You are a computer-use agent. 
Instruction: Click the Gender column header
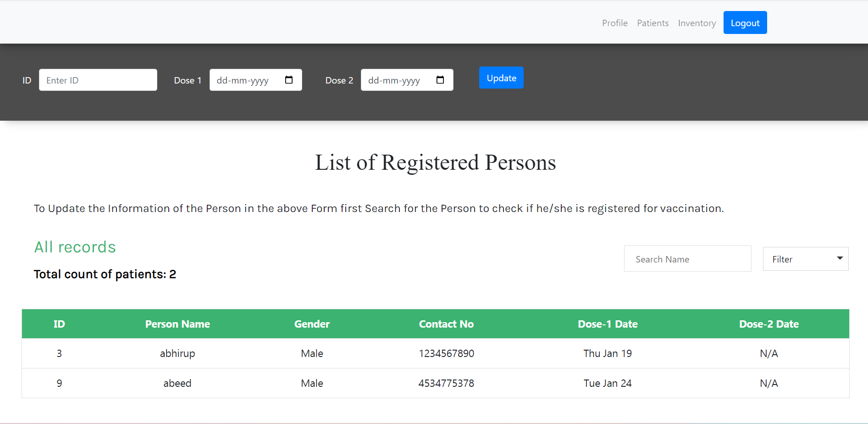[312, 324]
